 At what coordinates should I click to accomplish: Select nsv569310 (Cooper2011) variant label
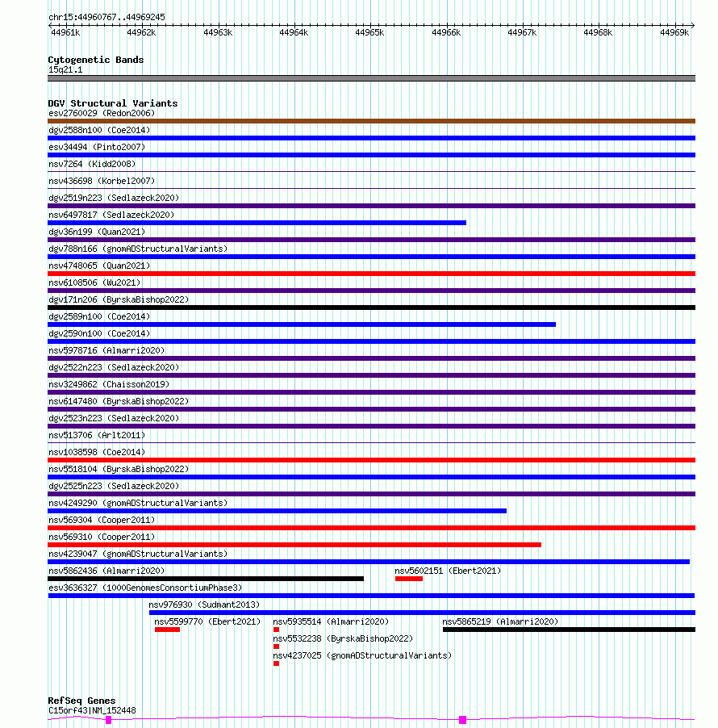pos(102,537)
